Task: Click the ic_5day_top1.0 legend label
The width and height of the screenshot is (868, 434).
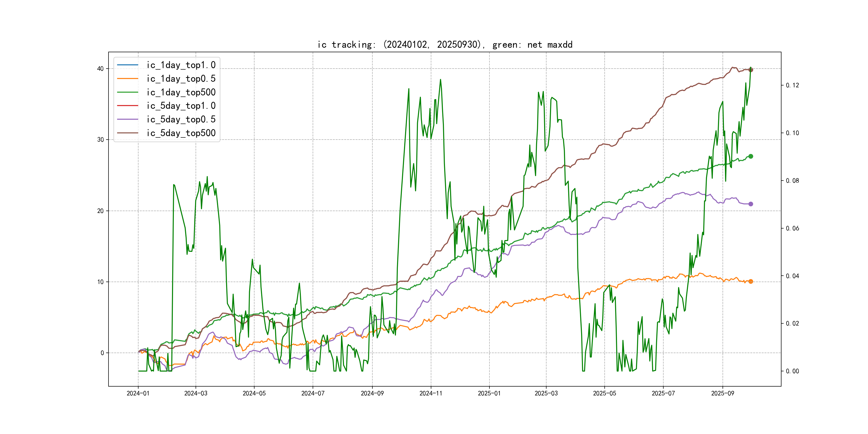Action: click(181, 106)
